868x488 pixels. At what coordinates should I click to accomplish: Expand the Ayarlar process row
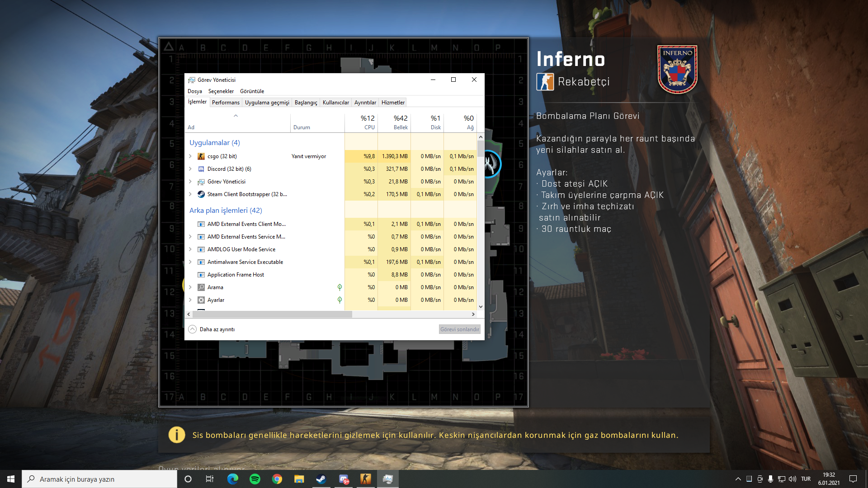click(x=190, y=300)
